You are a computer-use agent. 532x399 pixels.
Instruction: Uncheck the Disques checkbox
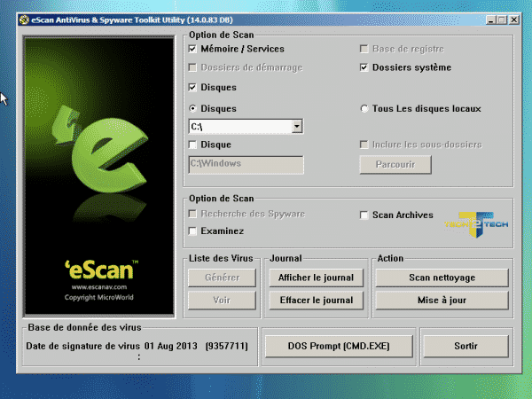click(x=192, y=87)
